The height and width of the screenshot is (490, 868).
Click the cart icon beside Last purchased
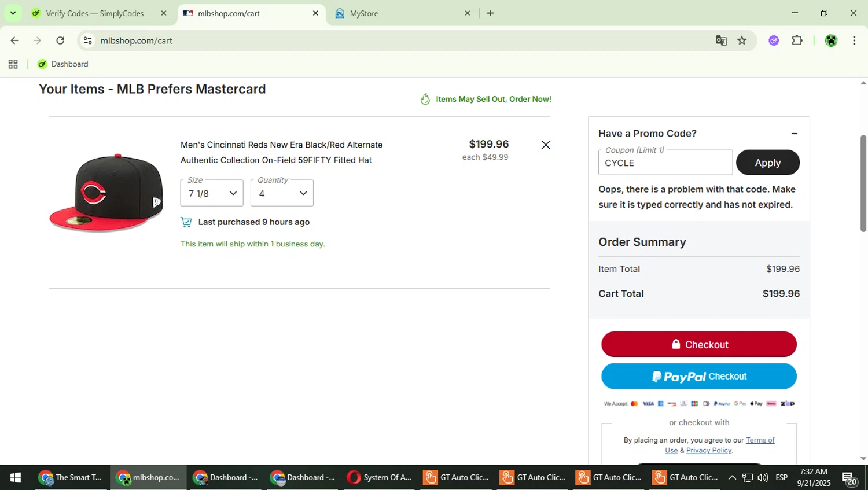tap(186, 222)
